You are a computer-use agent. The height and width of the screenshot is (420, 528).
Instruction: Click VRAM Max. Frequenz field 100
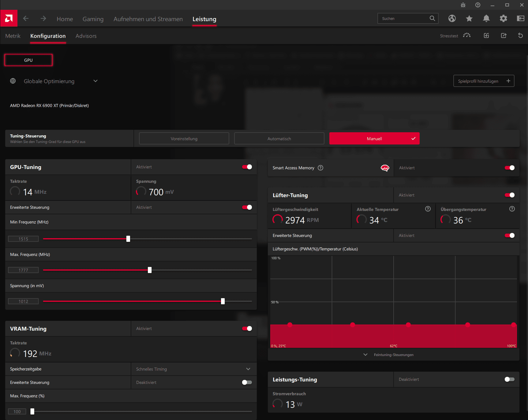click(17, 411)
